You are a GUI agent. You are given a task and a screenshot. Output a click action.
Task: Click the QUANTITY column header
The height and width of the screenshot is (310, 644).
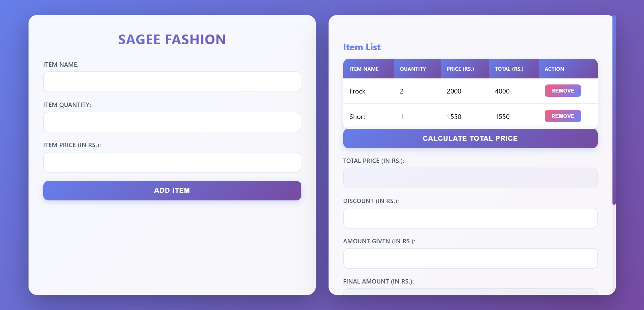(x=413, y=69)
